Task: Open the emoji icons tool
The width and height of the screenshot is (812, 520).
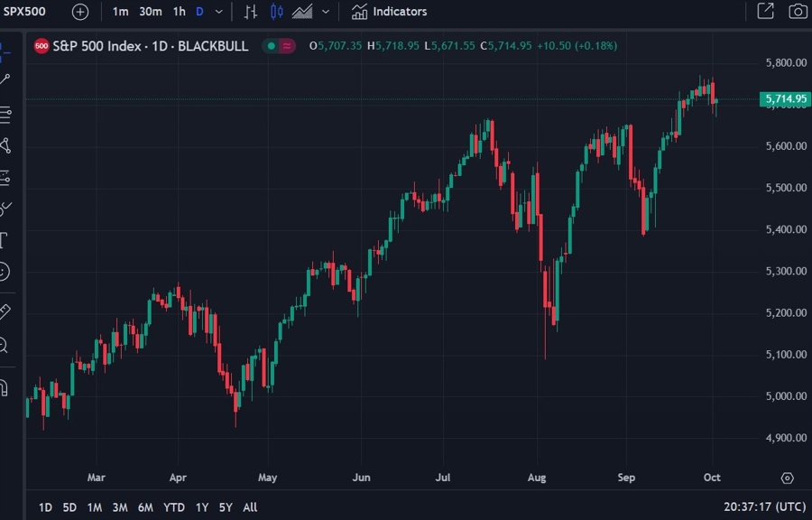Action: click(x=5, y=272)
